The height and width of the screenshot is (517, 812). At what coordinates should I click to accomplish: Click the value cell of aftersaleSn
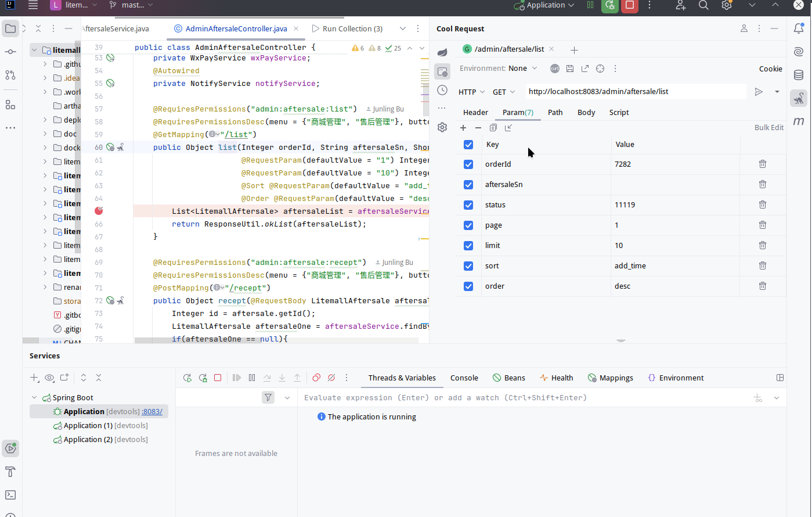(x=675, y=185)
